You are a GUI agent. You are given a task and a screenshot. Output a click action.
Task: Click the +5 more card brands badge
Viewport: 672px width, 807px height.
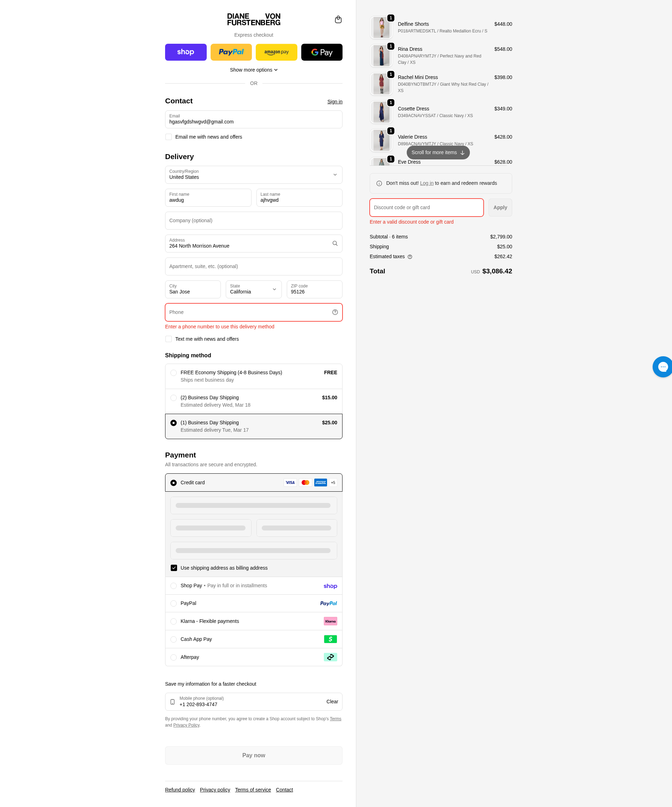click(333, 483)
